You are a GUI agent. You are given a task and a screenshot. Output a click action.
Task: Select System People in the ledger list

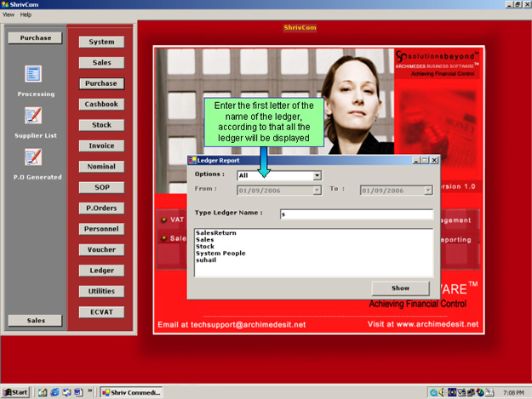click(220, 254)
